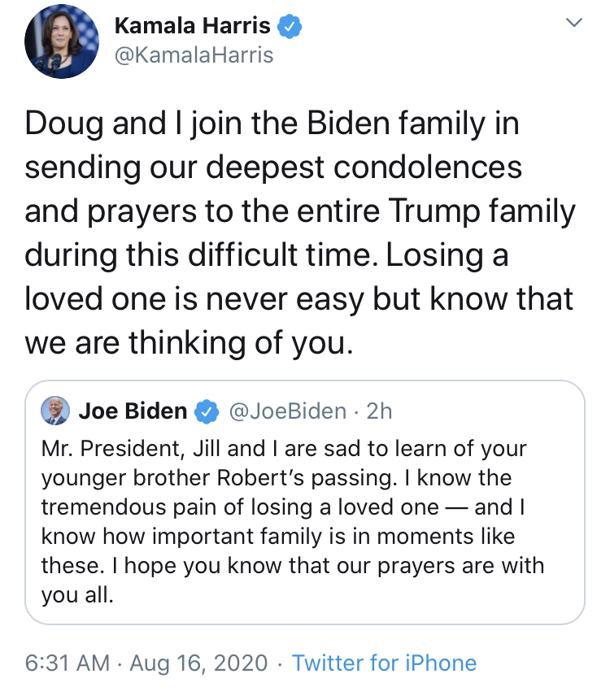Open the tweet options chevron menu
This screenshot has width=610, height=700.
[x=574, y=24]
